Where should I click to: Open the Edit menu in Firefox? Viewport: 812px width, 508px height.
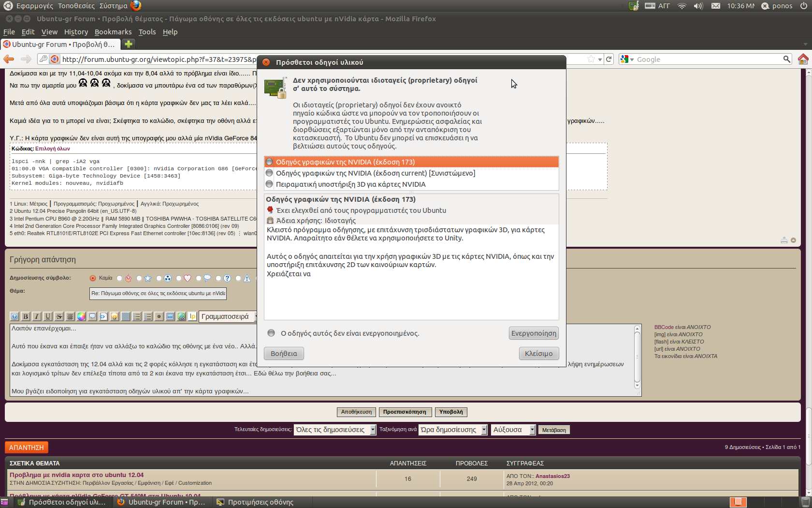(28, 32)
